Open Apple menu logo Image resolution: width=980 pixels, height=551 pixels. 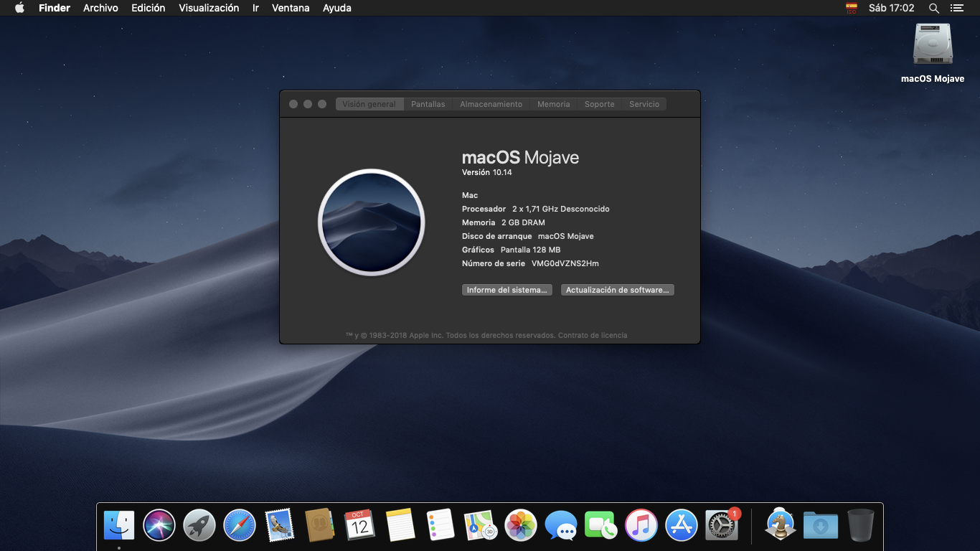[x=19, y=8]
